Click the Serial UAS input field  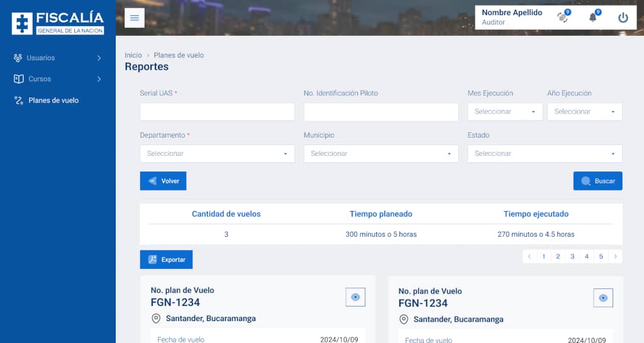tap(217, 112)
